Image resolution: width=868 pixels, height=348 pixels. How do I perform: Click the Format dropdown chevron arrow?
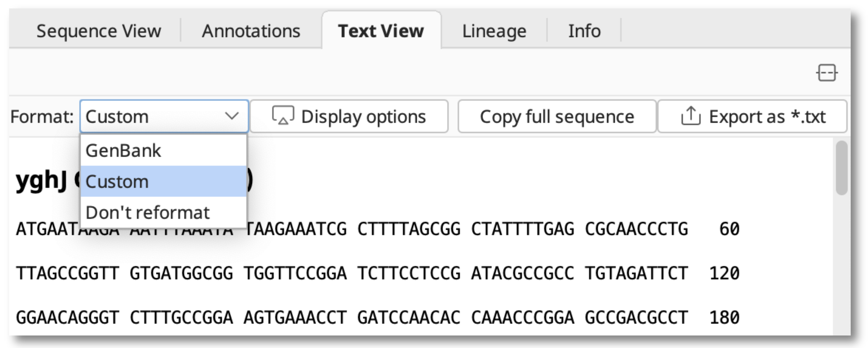(232, 116)
